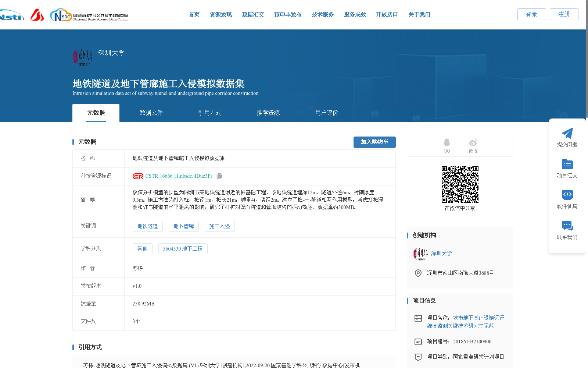Share via the QQ icon

click(447, 142)
